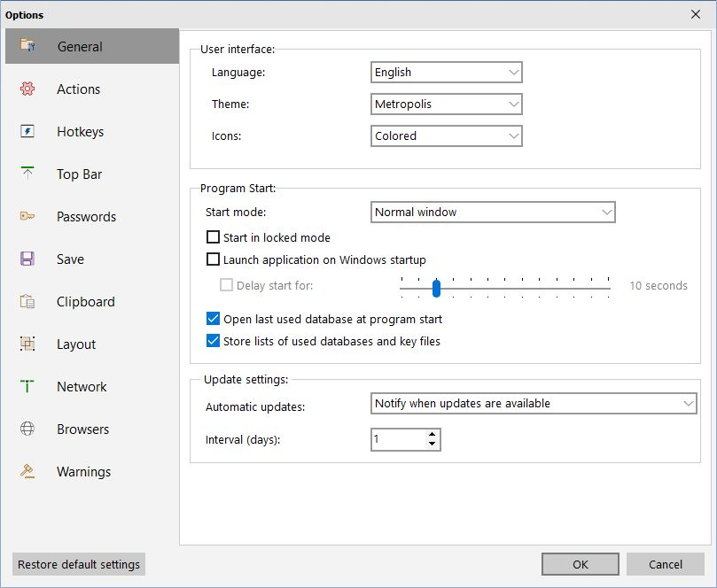717x588 pixels.
Task: Click the green arrow Top Bar icon
Action: [x=27, y=174]
